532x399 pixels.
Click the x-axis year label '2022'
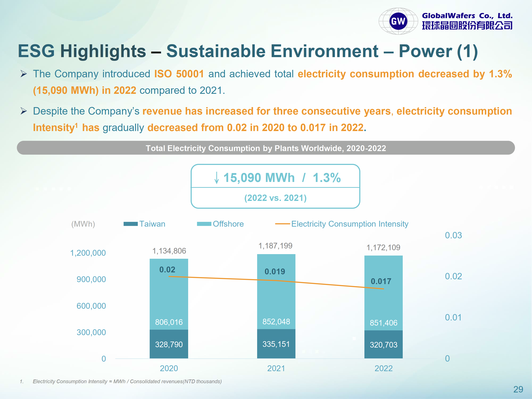point(384,368)
